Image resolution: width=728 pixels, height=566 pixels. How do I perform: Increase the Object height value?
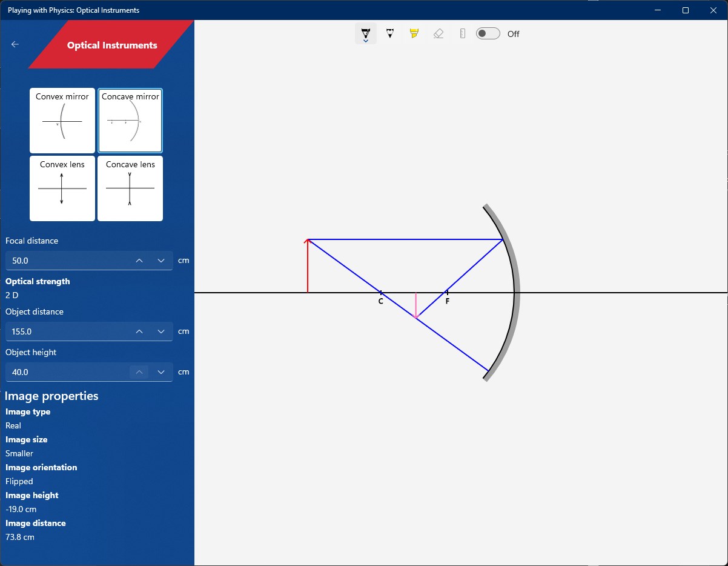[x=139, y=372]
